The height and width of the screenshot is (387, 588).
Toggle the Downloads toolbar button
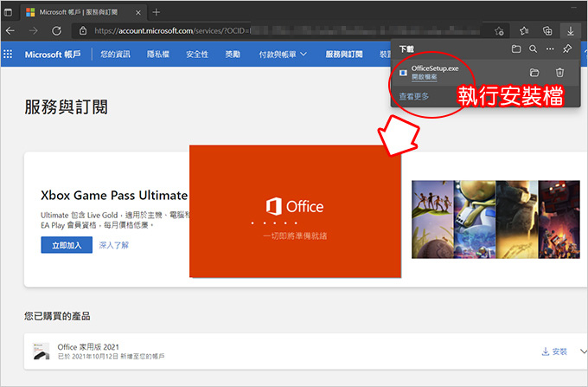tap(571, 31)
